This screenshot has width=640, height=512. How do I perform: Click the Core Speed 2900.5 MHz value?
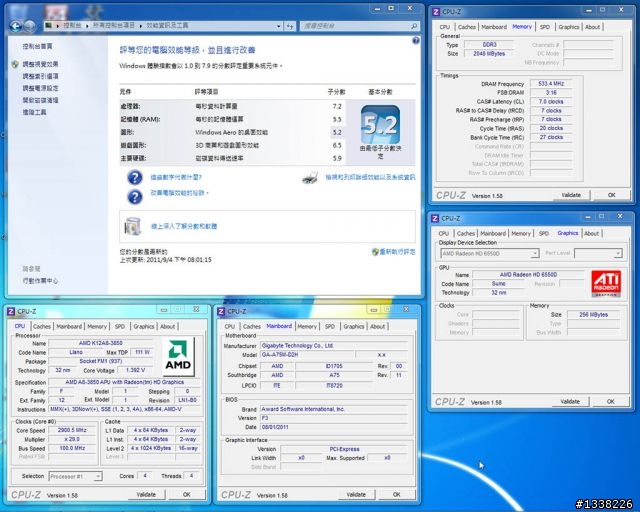[72, 430]
